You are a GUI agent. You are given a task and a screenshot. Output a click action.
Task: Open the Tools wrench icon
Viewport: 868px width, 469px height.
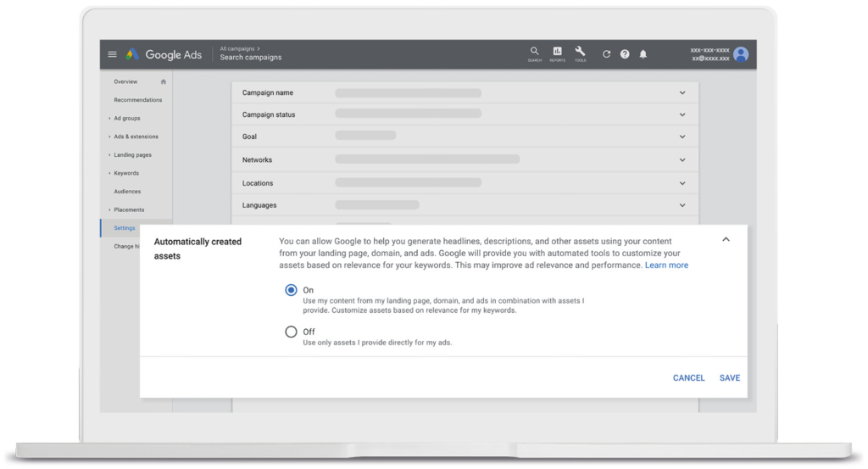coord(580,53)
